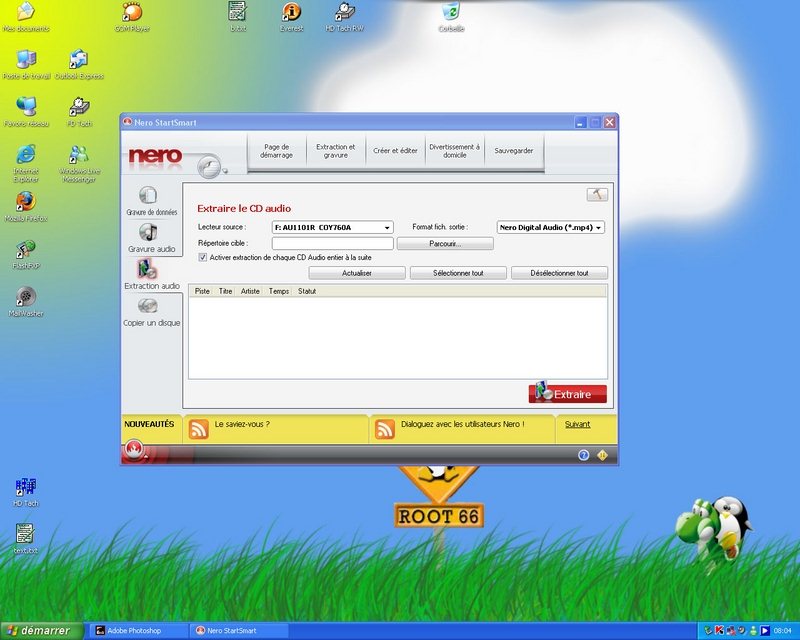Switch to Sauvegarder tab
Image resolution: width=800 pixels, height=640 pixels.
[x=514, y=151]
